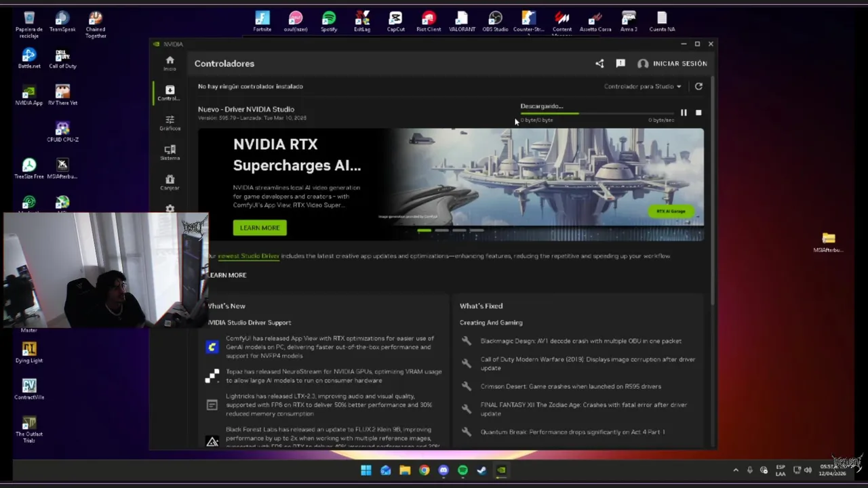
Task: Click the refresh drivers icon
Action: coord(698,86)
